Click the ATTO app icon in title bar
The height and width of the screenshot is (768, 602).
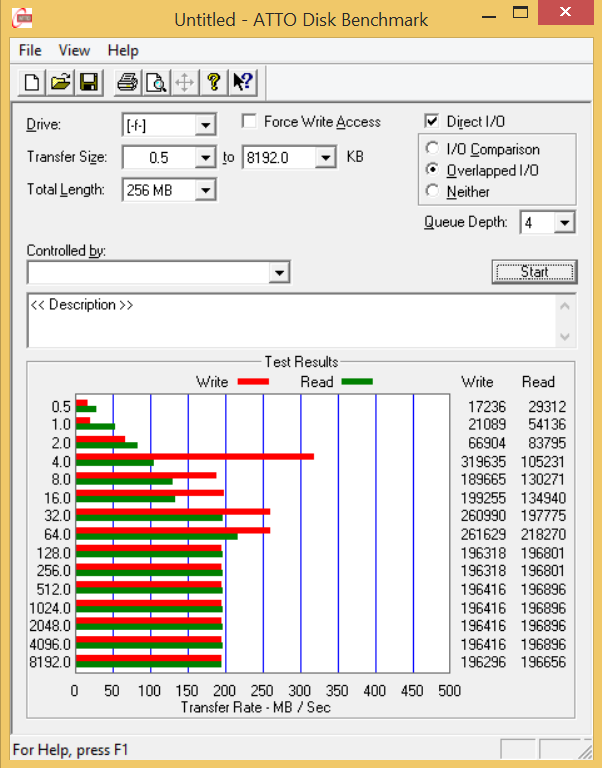[22, 19]
